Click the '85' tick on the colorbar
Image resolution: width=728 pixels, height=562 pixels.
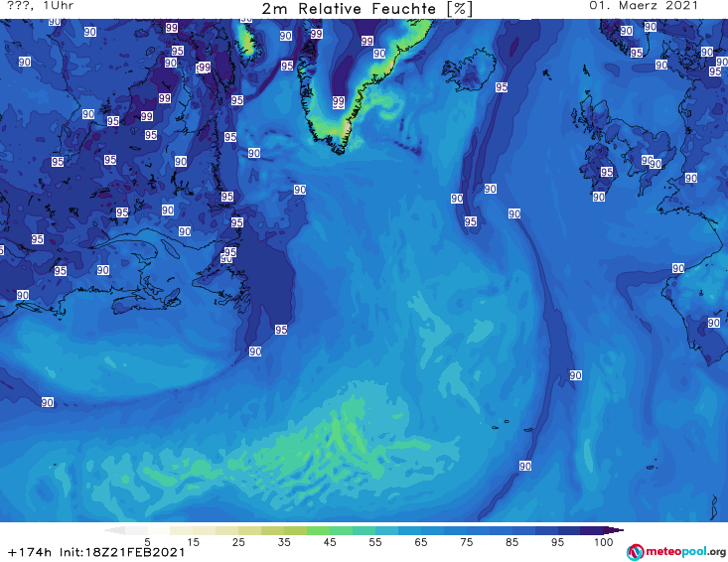click(x=511, y=542)
